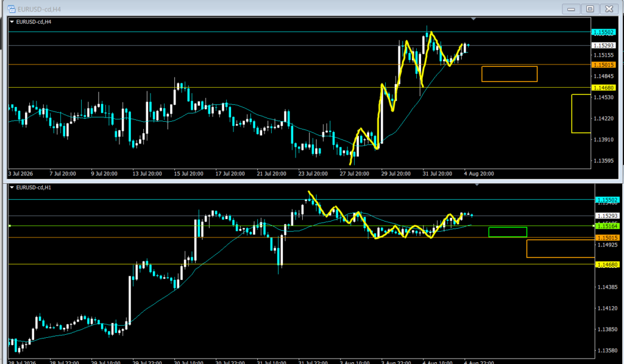Click 1.14845 on the H4 price scale
Viewport: 624px width, 364px height.
603,76
